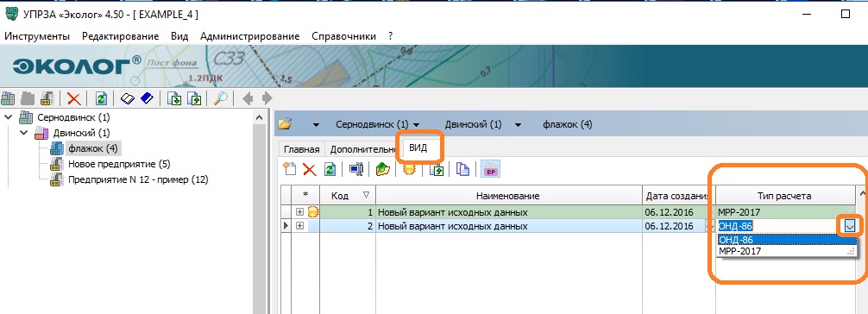Open the ? help menu

390,36
